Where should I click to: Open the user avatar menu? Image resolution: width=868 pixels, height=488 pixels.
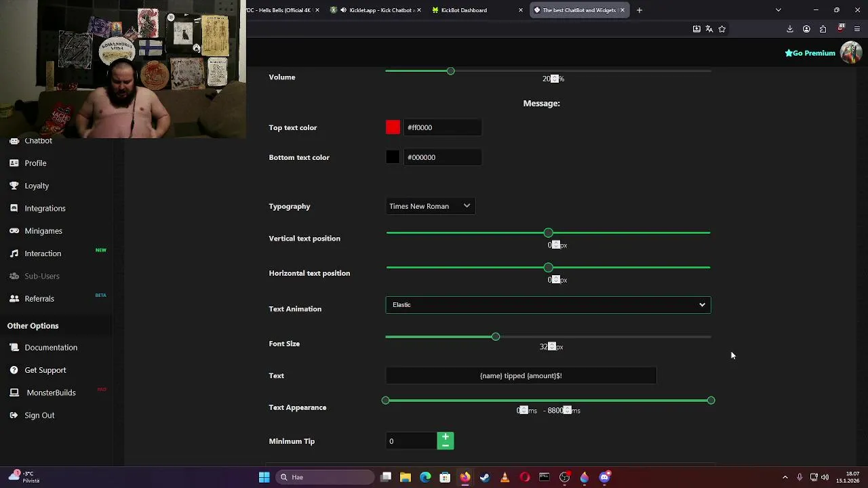(x=850, y=53)
